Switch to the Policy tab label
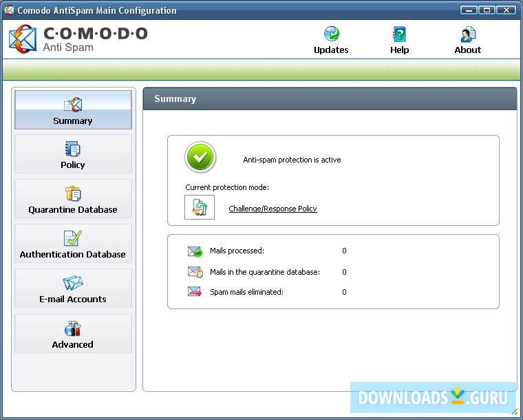This screenshot has width=523, height=420. click(73, 165)
